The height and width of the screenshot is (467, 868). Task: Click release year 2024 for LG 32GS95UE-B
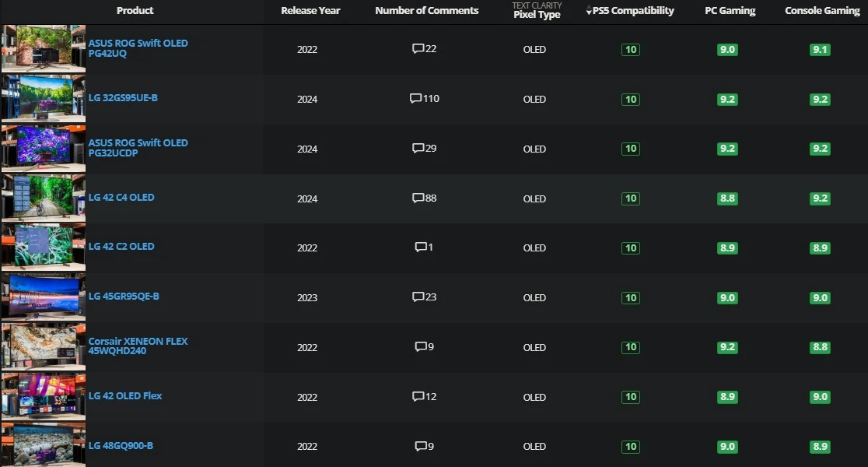click(307, 99)
